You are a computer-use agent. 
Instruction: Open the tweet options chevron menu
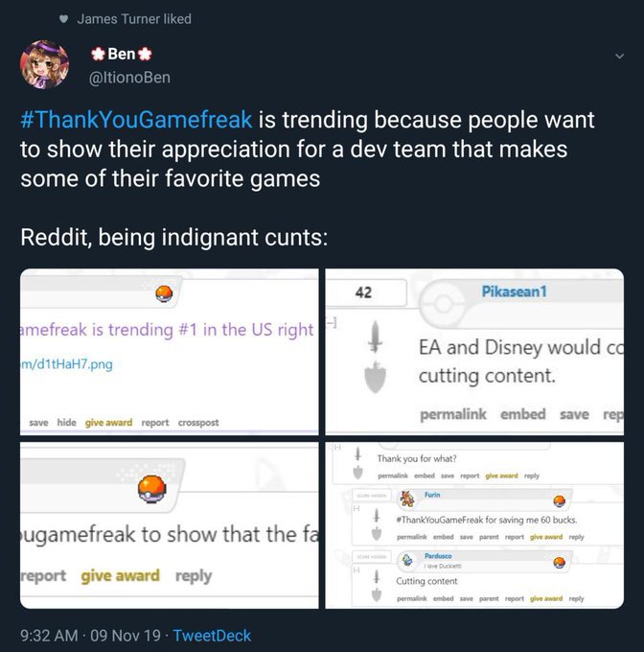click(618, 58)
